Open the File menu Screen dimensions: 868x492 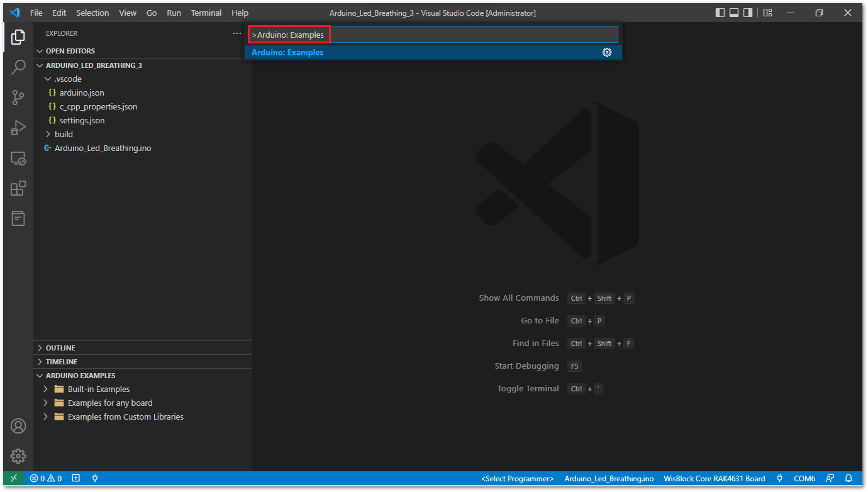click(x=36, y=13)
